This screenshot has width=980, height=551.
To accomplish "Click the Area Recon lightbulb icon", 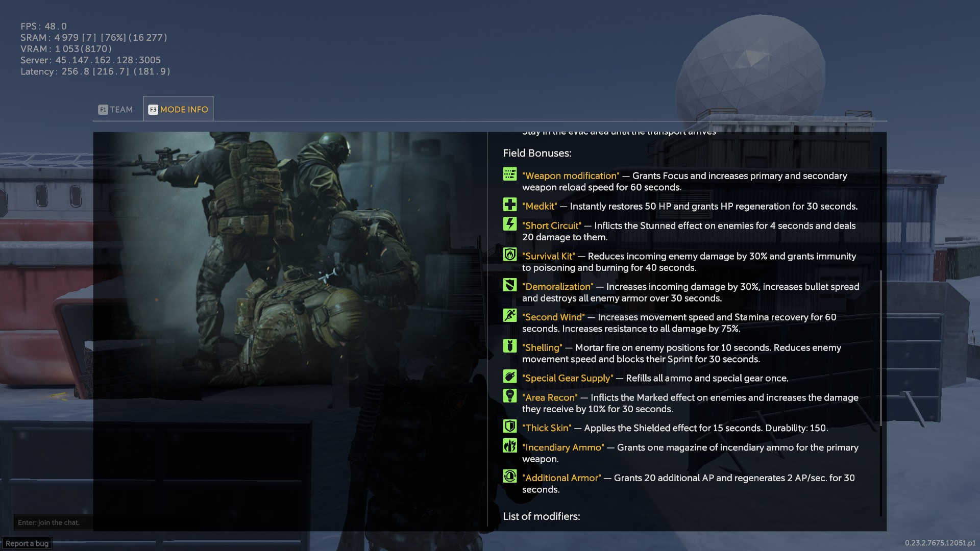I will (x=509, y=396).
